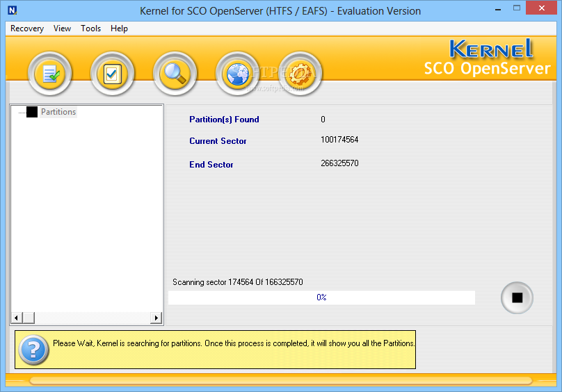Click the Current Sector label
562x392 pixels.
(x=218, y=141)
